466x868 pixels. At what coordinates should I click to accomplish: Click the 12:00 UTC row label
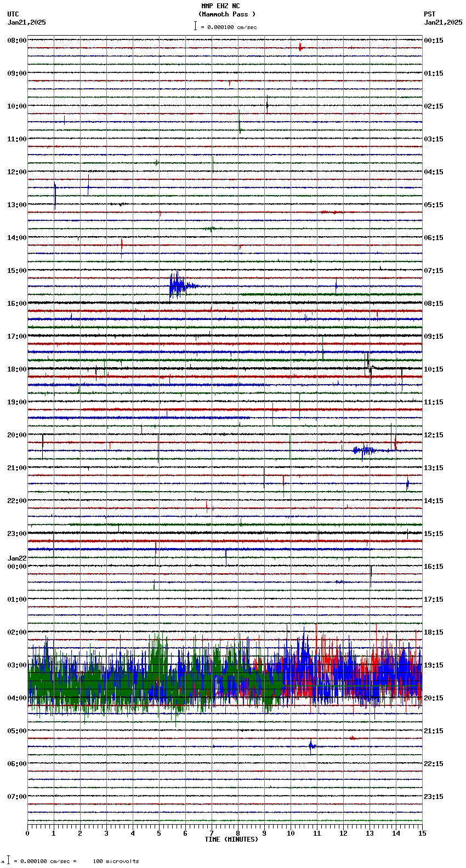click(x=17, y=172)
